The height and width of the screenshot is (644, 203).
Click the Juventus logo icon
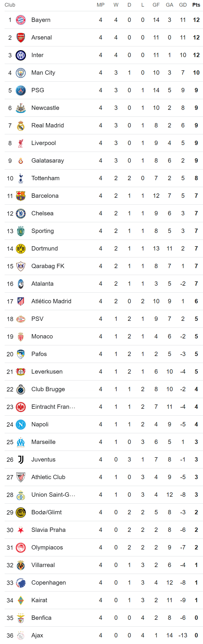(x=21, y=460)
